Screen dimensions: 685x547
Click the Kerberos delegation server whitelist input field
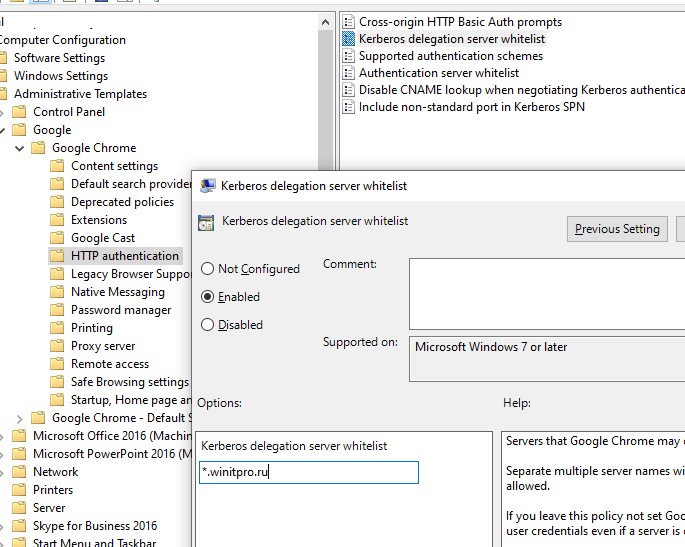pyautogui.click(x=309, y=472)
